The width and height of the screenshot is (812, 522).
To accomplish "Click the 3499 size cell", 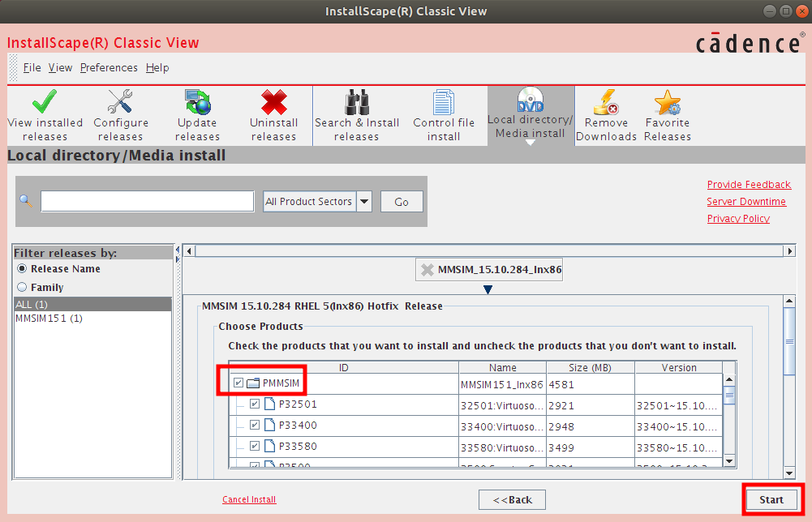I will (x=591, y=447).
